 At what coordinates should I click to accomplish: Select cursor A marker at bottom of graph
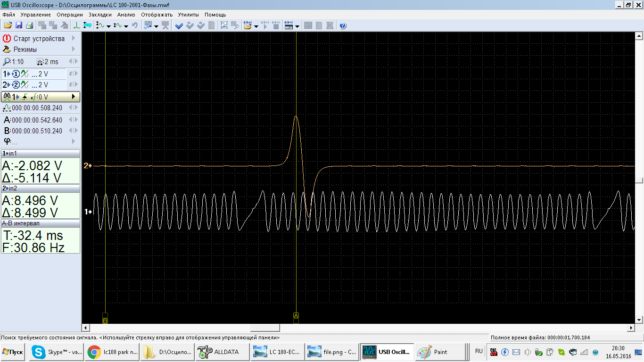tap(296, 315)
